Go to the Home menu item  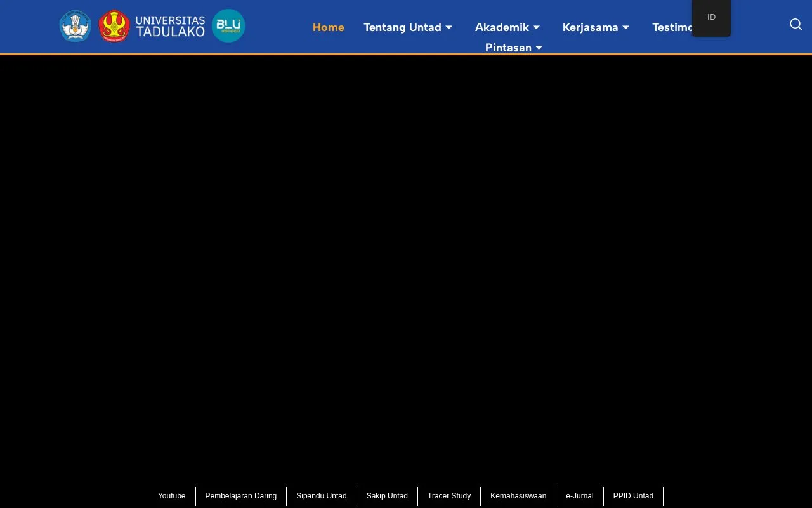click(329, 27)
